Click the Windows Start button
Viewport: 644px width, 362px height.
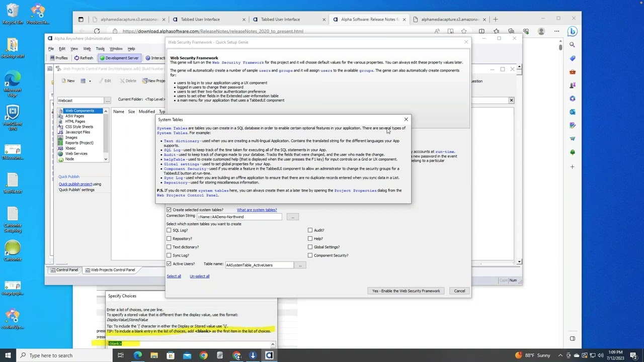(8, 355)
